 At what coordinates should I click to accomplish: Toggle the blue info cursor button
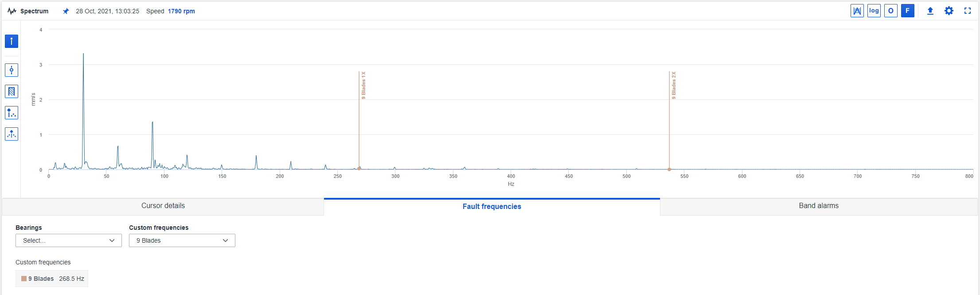pyautogui.click(x=12, y=41)
